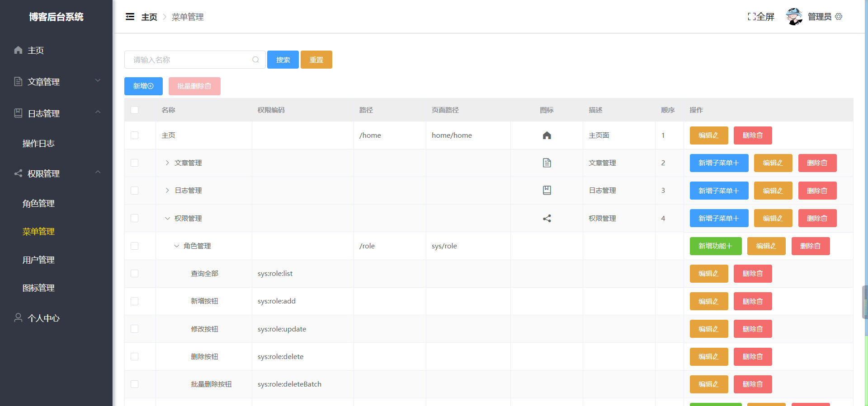
Task: Go to 角色管理 in the sidebar
Action: click(38, 204)
